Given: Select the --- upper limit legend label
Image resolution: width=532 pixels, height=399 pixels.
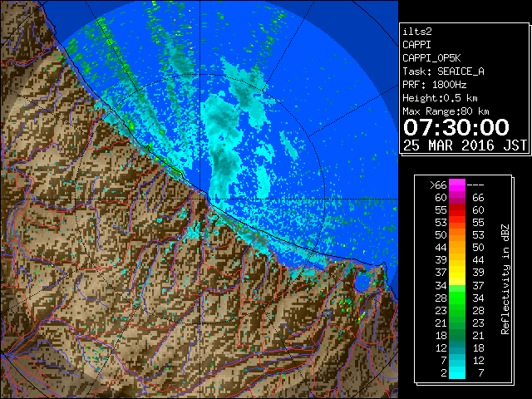Looking at the screenshot, I should (x=475, y=185).
